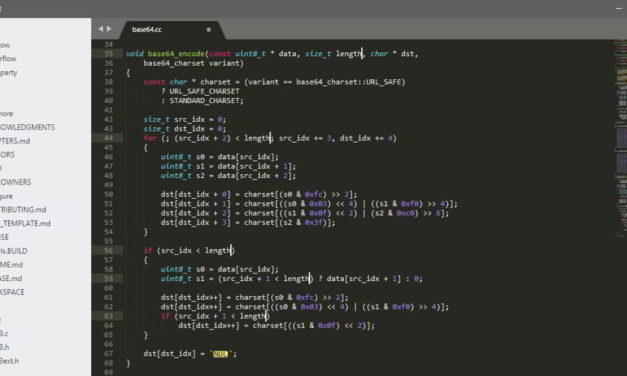627x376 pixels.
Task: Open ASE.md file in sidebar
Action: click(x=11, y=278)
